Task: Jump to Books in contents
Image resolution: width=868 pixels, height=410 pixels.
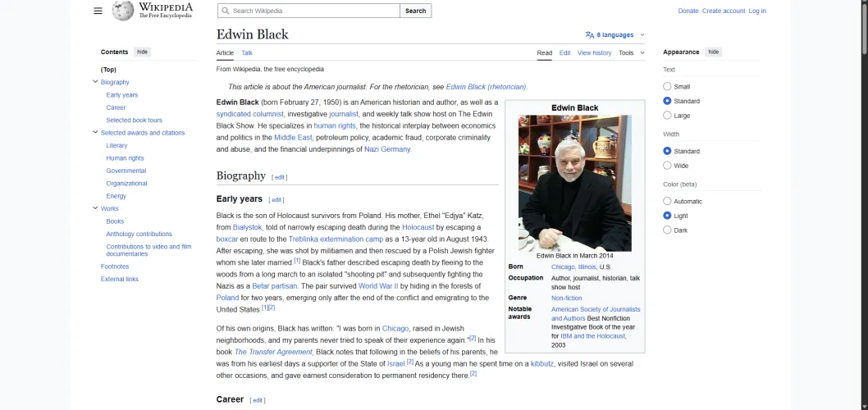Action: (x=115, y=221)
